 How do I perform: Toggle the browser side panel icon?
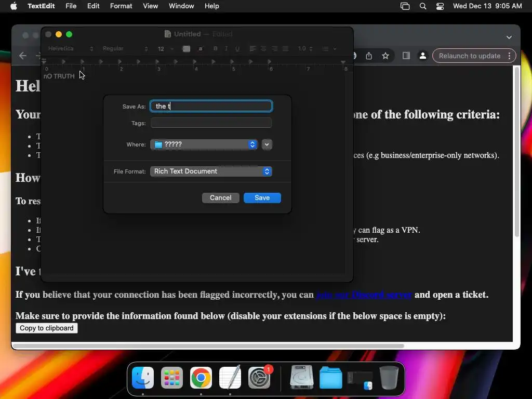click(x=406, y=56)
